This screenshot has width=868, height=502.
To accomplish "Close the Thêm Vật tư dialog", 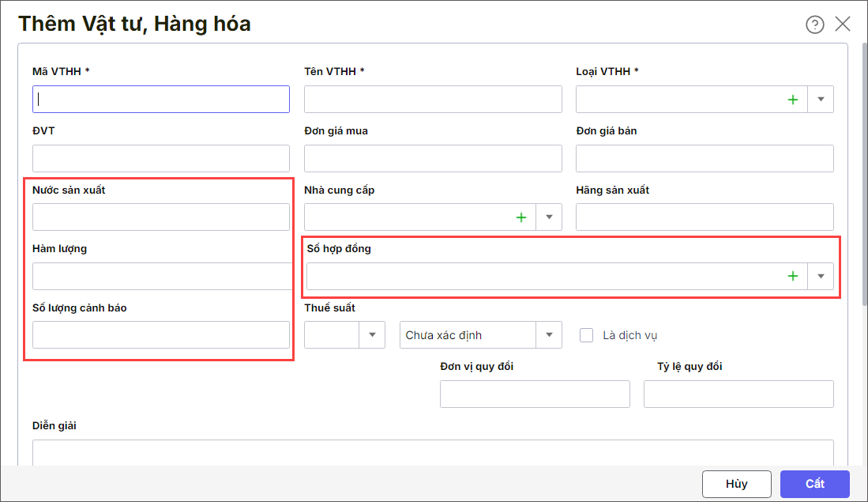I will (844, 24).
